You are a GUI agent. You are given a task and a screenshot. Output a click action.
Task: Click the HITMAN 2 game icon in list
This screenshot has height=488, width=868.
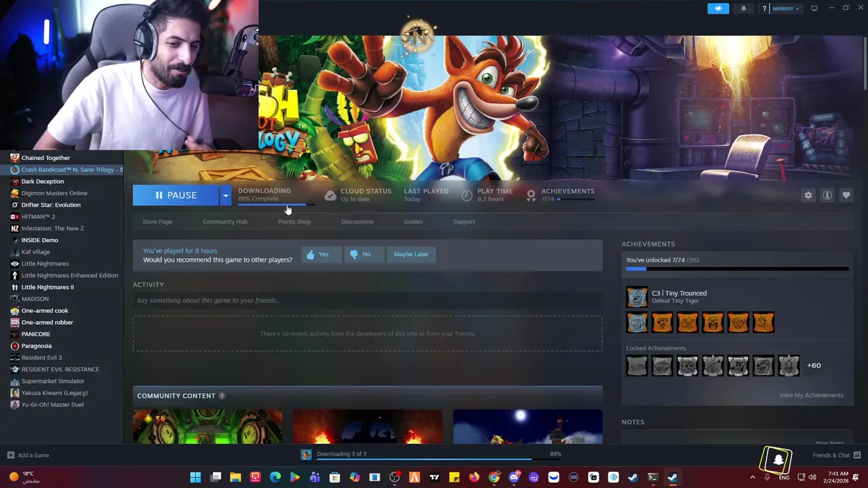click(x=15, y=216)
